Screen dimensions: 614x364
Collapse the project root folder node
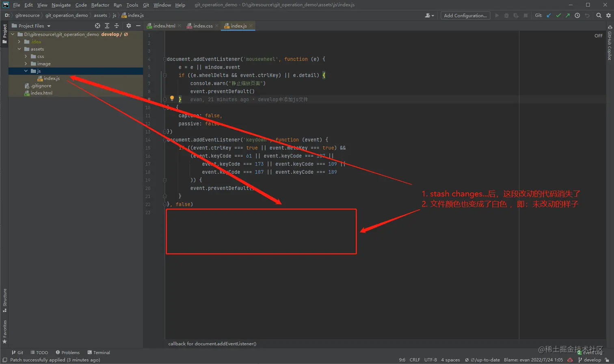[x=13, y=34]
